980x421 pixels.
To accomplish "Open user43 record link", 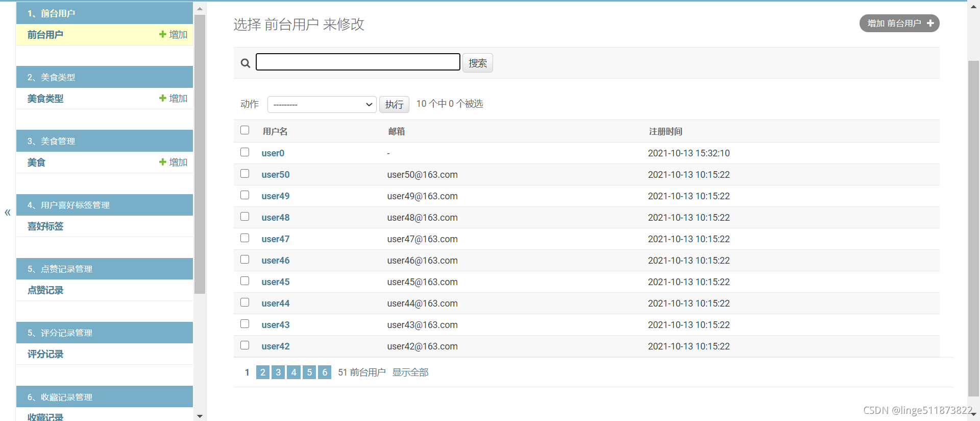I will click(x=276, y=325).
